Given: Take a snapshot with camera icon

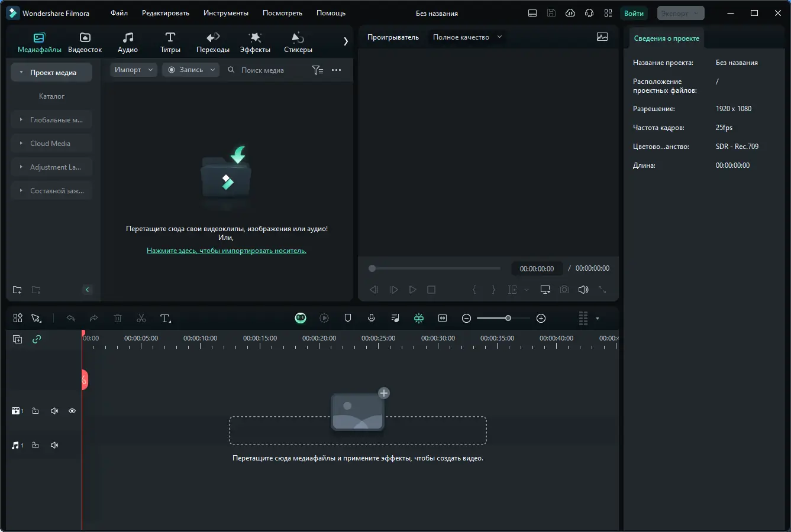Looking at the screenshot, I should pyautogui.click(x=564, y=290).
